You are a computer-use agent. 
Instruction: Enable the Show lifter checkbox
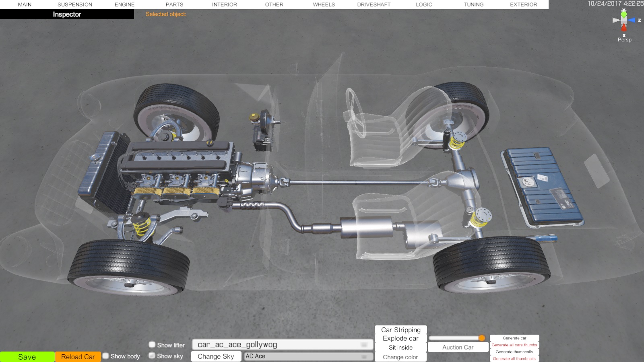coord(152,345)
